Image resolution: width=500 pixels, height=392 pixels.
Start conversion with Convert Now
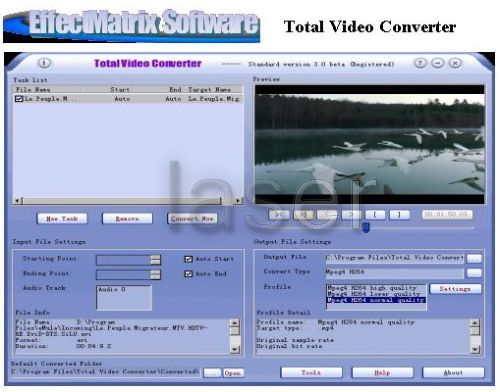192,219
